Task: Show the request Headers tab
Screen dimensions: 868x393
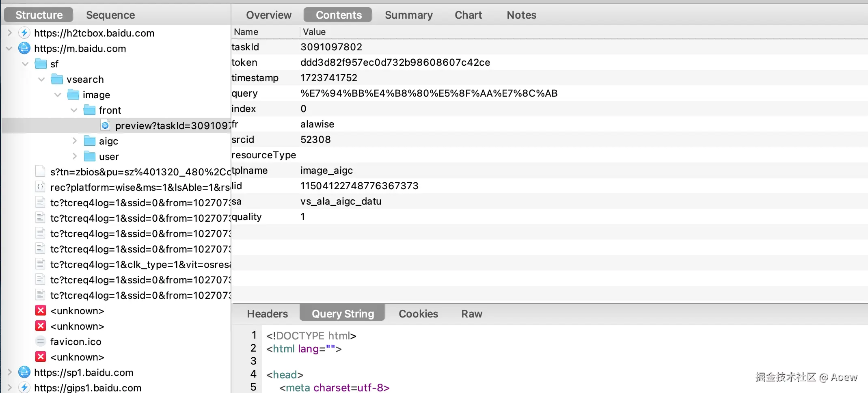Action: coord(267,314)
